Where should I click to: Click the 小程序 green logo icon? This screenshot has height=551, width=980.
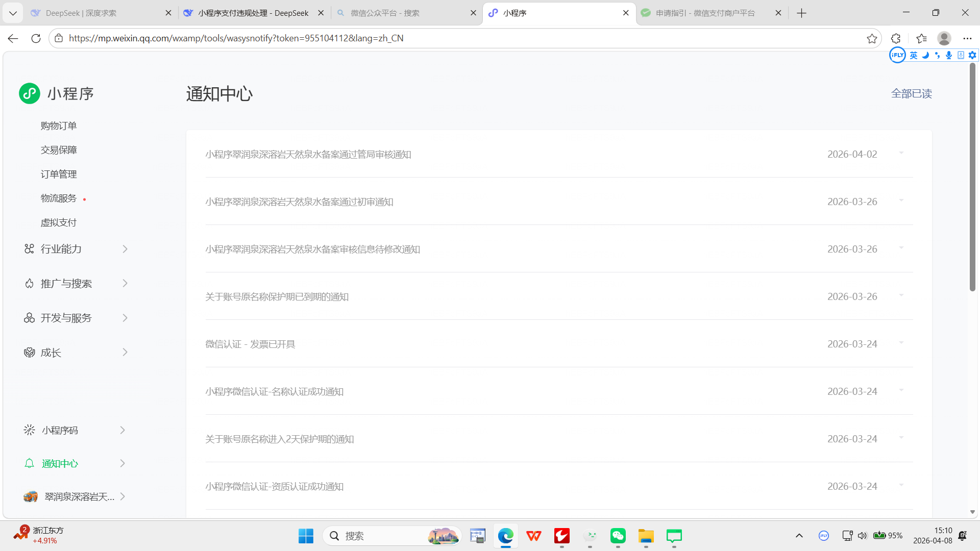tap(30, 93)
